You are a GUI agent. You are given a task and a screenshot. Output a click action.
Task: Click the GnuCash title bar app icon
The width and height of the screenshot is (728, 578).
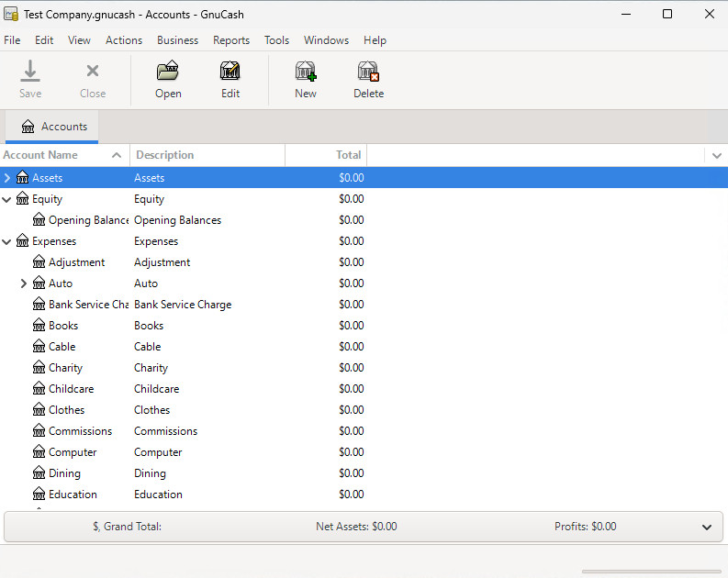(x=11, y=14)
